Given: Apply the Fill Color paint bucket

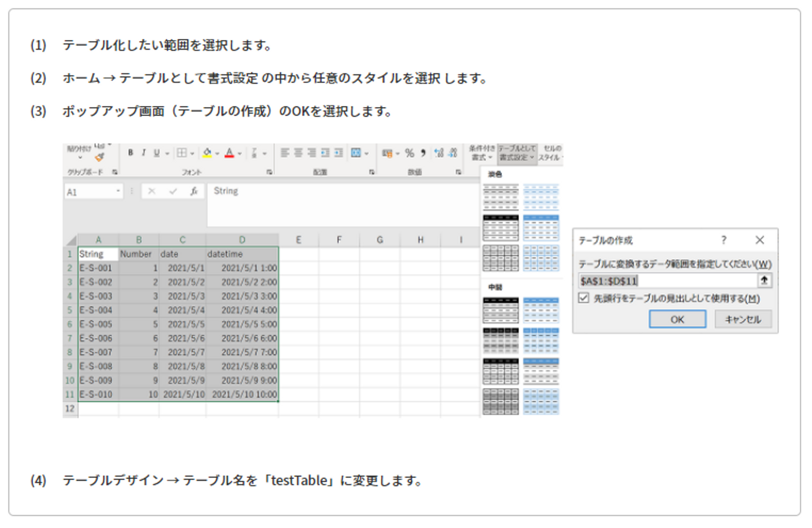Looking at the screenshot, I should click(207, 153).
